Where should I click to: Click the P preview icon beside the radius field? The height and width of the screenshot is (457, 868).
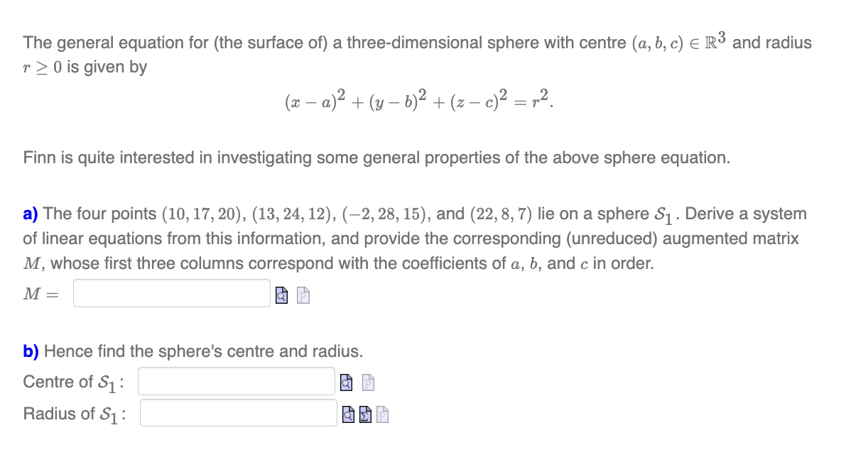(x=382, y=414)
